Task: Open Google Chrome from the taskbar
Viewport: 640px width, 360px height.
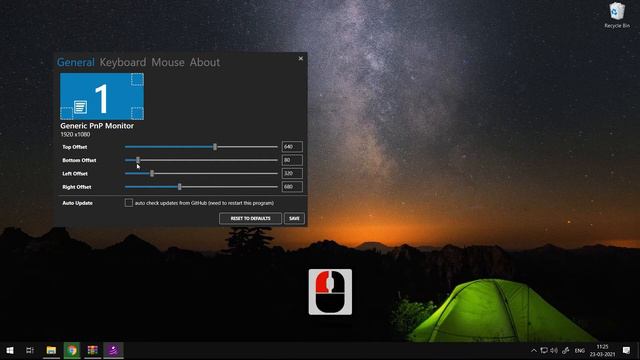Action: (x=72, y=350)
